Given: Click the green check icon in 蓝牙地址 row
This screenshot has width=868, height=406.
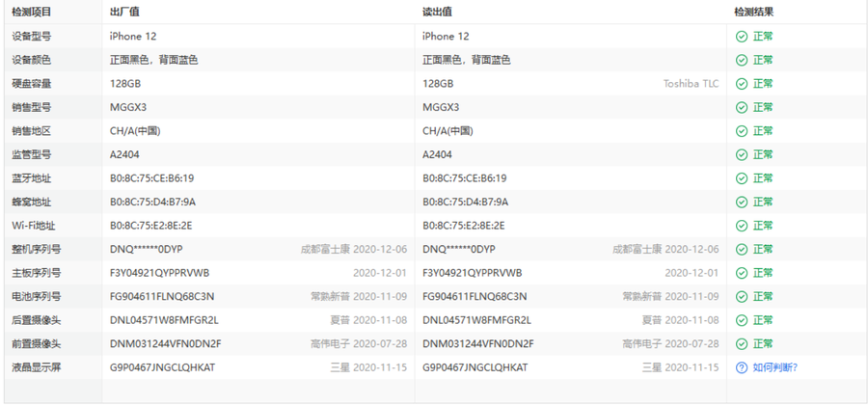Looking at the screenshot, I should pyautogui.click(x=742, y=178).
